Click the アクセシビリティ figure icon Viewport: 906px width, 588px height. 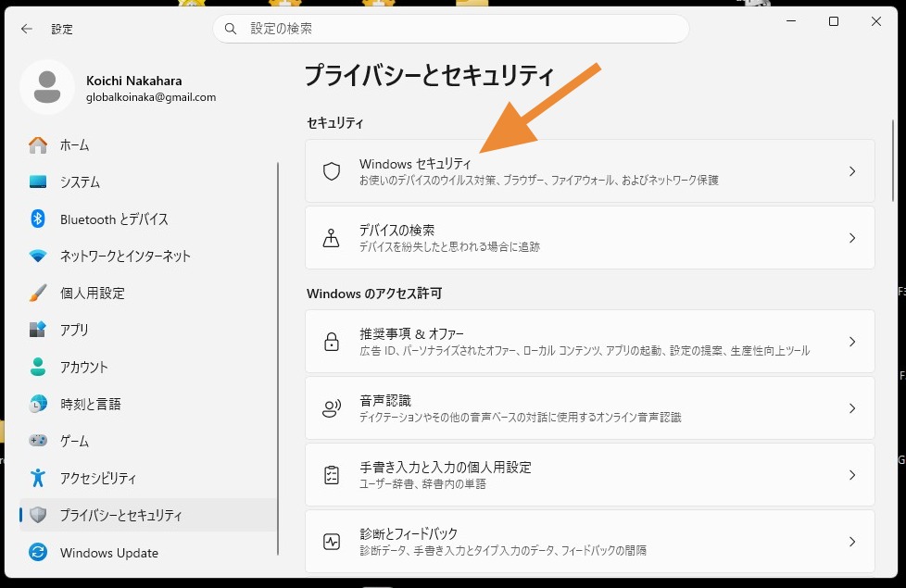[38, 478]
